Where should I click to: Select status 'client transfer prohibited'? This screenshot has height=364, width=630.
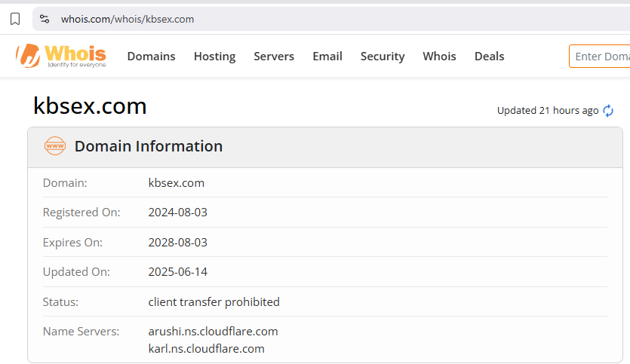coord(214,301)
